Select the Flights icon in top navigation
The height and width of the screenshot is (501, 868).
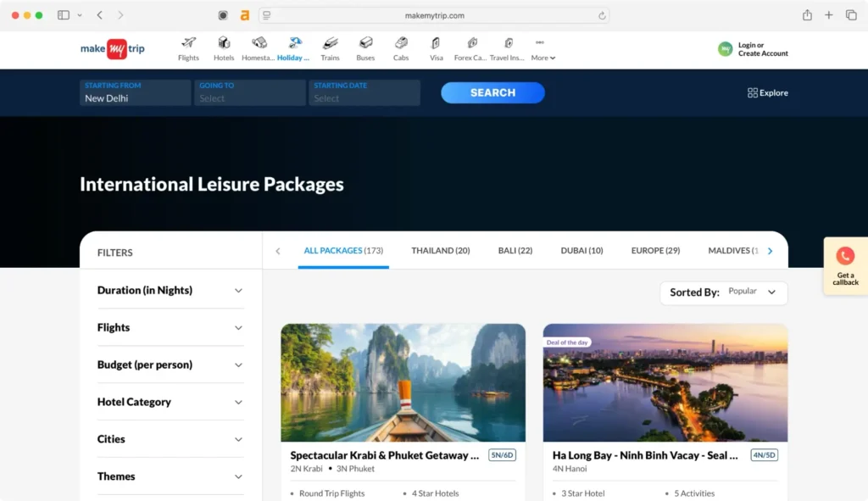coord(188,47)
